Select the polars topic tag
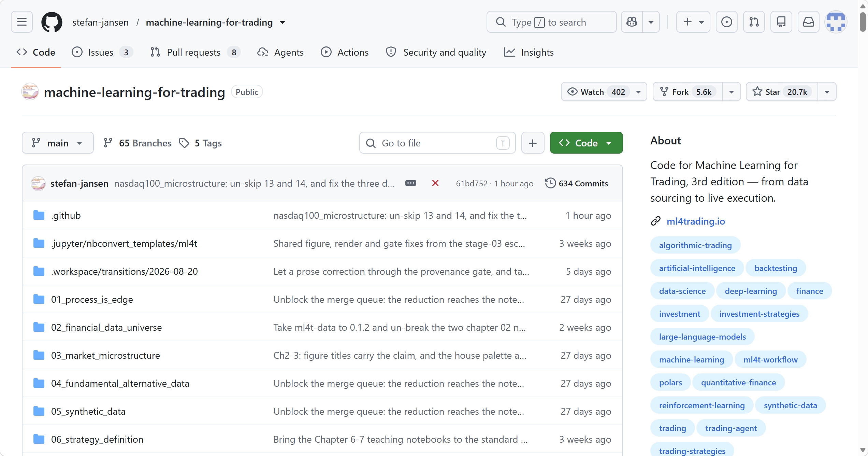The image size is (868, 456). pyautogui.click(x=670, y=382)
